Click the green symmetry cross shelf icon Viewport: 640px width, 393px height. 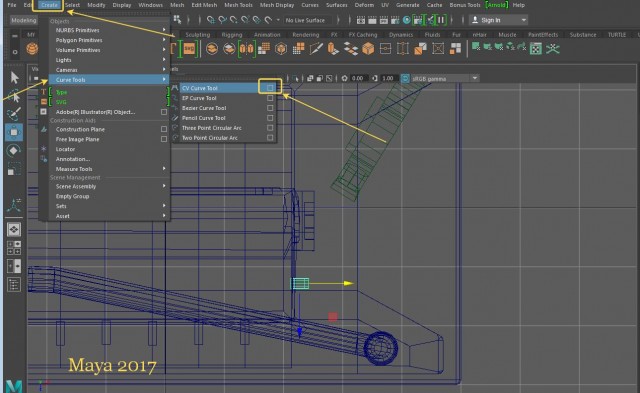(x=553, y=49)
